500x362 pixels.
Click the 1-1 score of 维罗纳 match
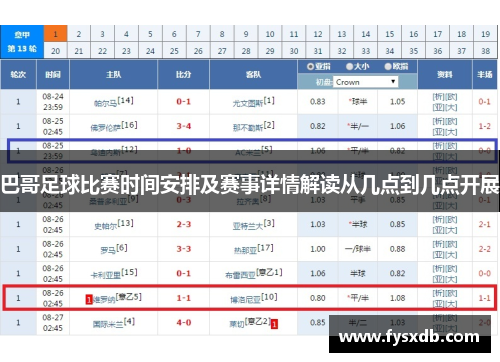point(183,298)
